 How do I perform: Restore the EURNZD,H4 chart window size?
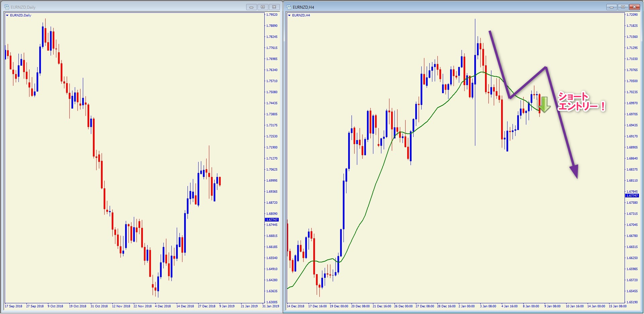[623, 7]
